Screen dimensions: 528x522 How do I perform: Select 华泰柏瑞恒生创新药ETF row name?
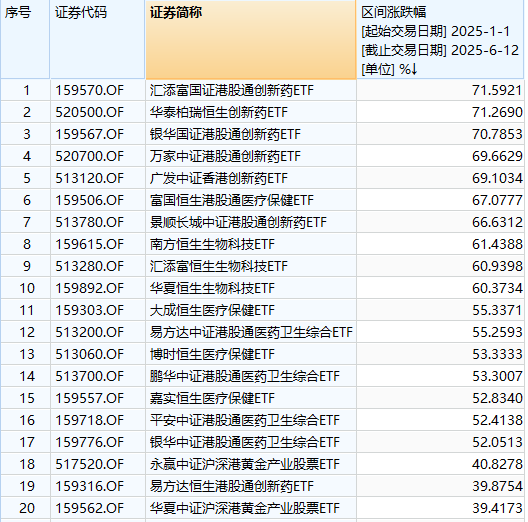pyautogui.click(x=219, y=112)
